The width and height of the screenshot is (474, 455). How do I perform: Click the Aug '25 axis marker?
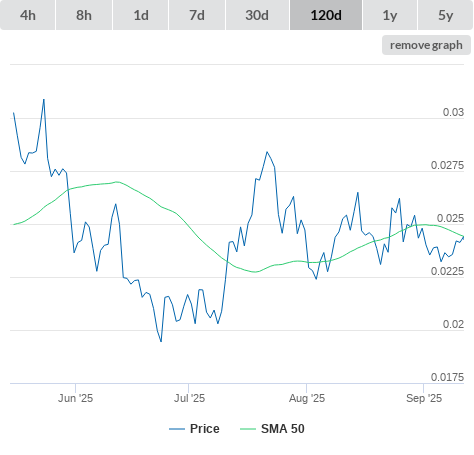click(307, 398)
